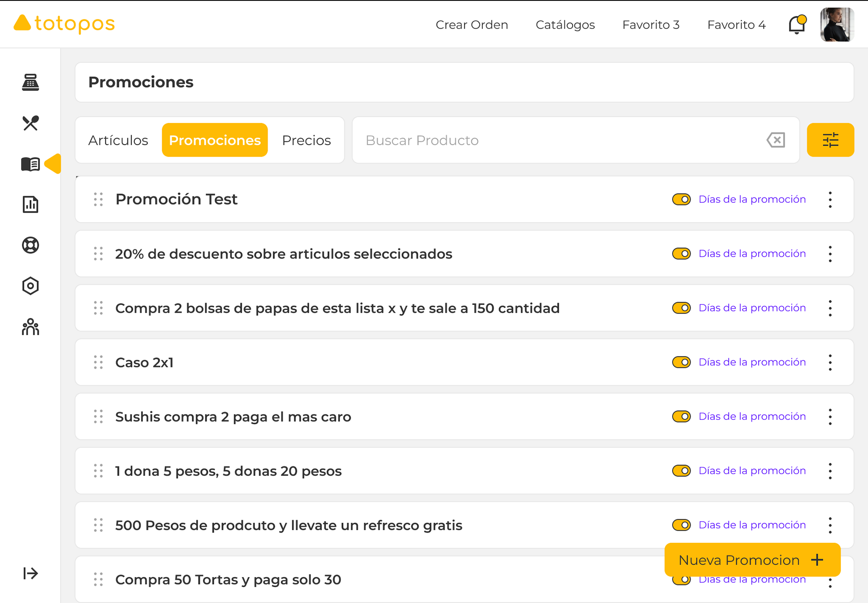Open three-dot menu for 20% de descuento
868x603 pixels.
pos(830,254)
